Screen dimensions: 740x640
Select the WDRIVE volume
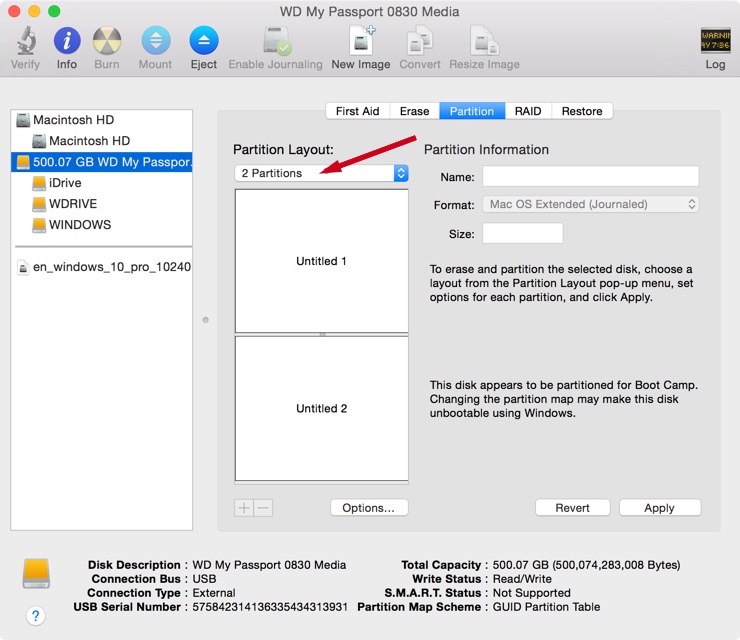coord(101,203)
